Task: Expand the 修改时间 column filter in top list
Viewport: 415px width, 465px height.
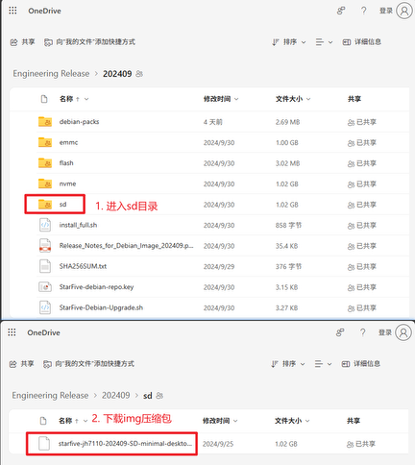Action: 221,99
